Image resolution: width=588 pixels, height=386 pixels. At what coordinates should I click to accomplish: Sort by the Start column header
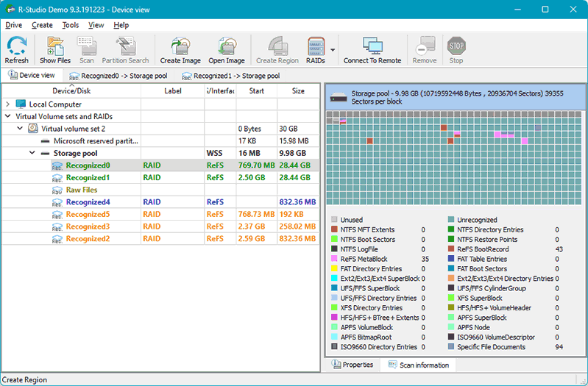coord(257,90)
